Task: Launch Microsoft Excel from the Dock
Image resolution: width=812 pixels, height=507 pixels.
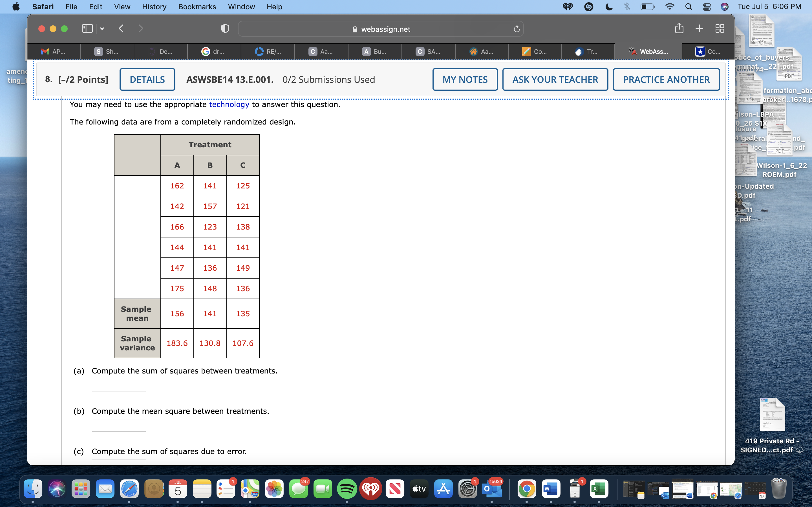Action: [x=600, y=489]
